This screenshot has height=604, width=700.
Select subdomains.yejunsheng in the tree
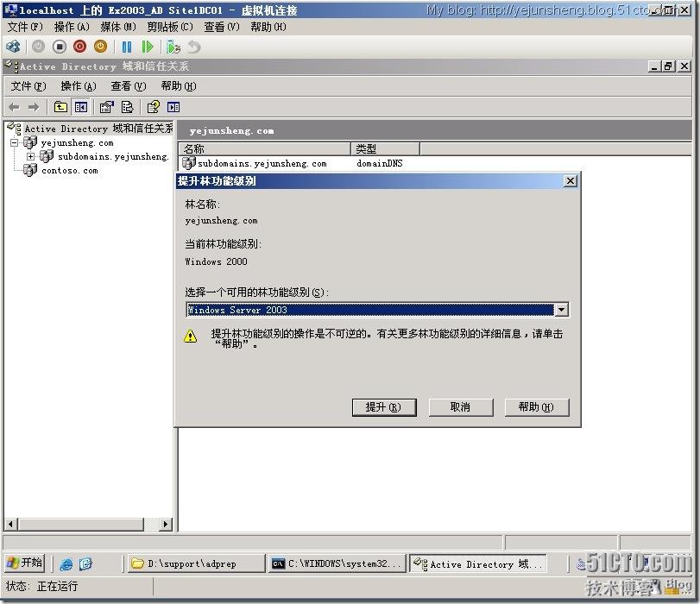tap(113, 157)
